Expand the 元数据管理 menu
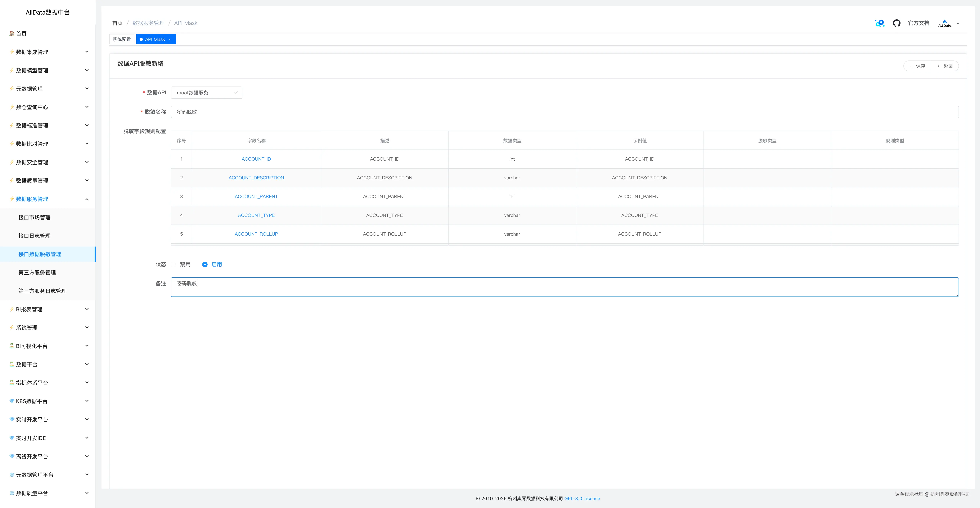Image resolution: width=980 pixels, height=508 pixels. pyautogui.click(x=87, y=89)
